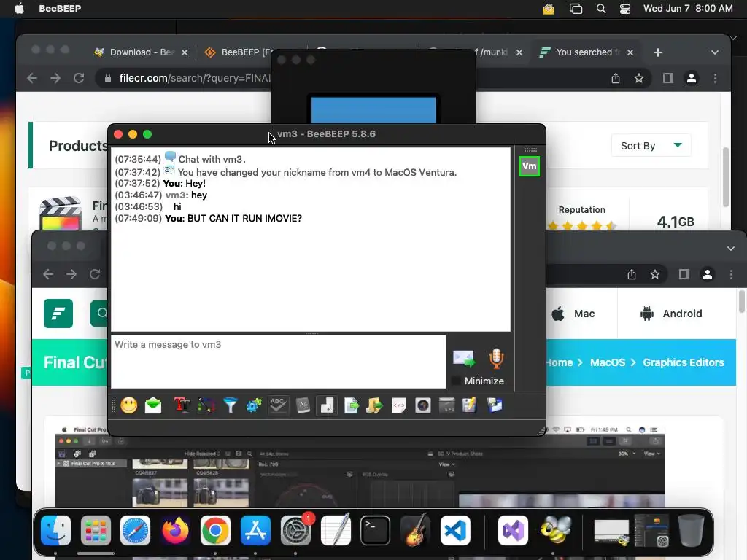Star bookmark in the front Chrome window
Viewport: 747px width, 560px height.
(655, 274)
